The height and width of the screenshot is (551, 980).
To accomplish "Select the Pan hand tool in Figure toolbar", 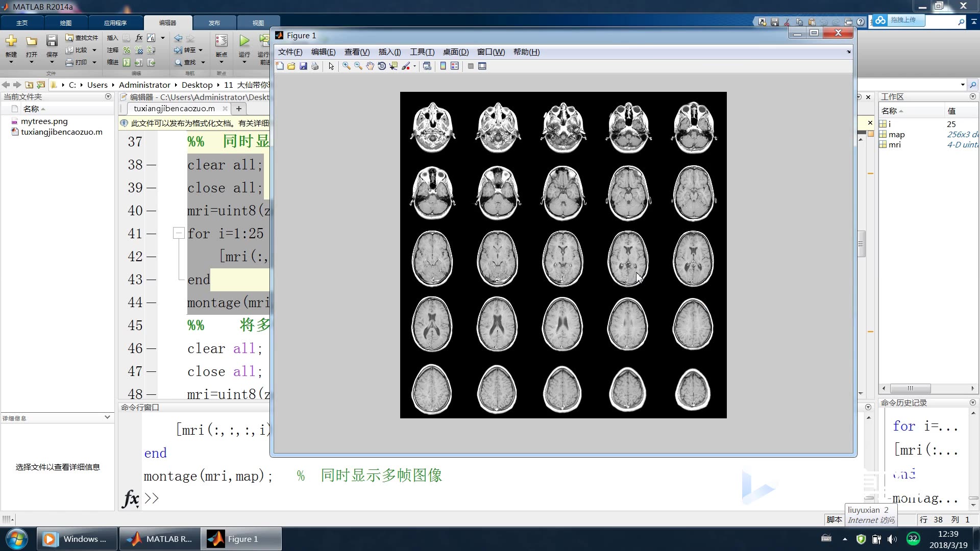I will (x=370, y=66).
